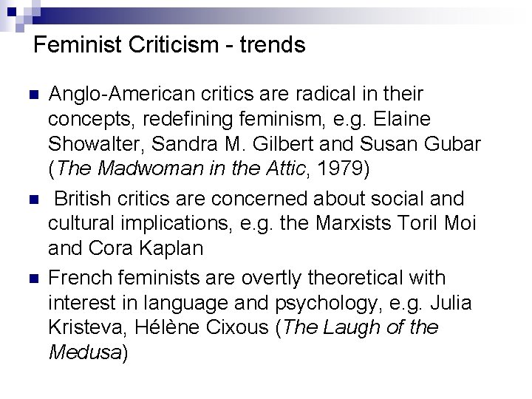
Task: Click the italic text The Laugh of the
Action: tap(361, 327)
